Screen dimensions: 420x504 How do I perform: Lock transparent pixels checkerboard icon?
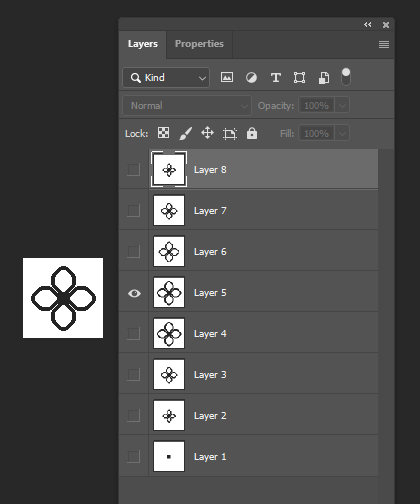tap(163, 133)
